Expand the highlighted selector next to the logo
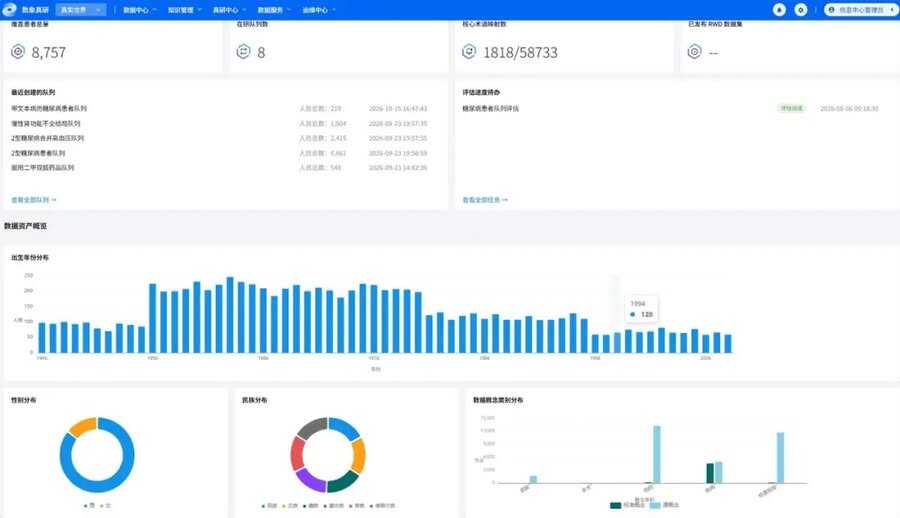This screenshot has width=900, height=518. pyautogui.click(x=80, y=10)
